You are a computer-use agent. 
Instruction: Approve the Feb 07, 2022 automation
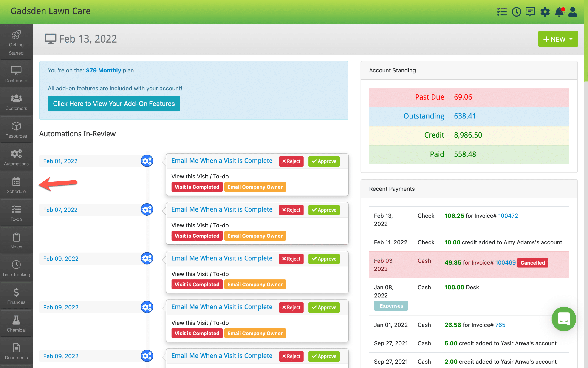coord(324,210)
